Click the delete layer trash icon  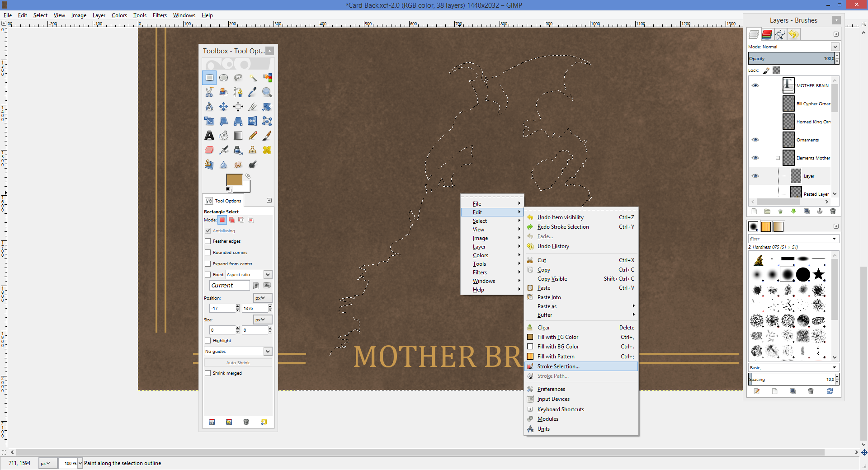(x=833, y=211)
